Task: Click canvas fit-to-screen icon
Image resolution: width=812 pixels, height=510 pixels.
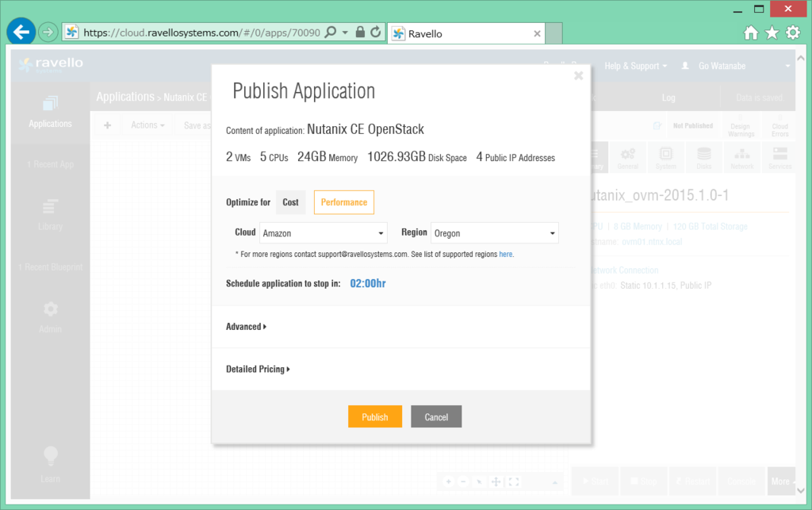Action: pos(514,481)
